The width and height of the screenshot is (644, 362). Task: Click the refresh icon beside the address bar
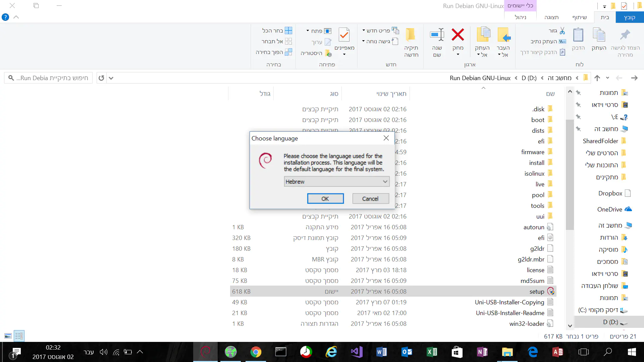[101, 78]
